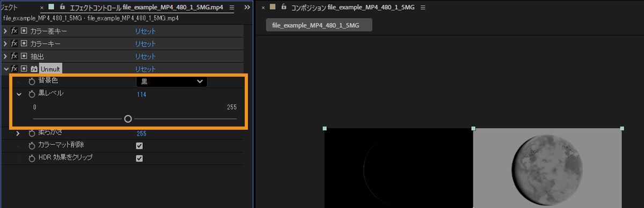Click the lock icon in composition panel tab
The width and height of the screenshot is (644, 208).
click(x=284, y=7)
